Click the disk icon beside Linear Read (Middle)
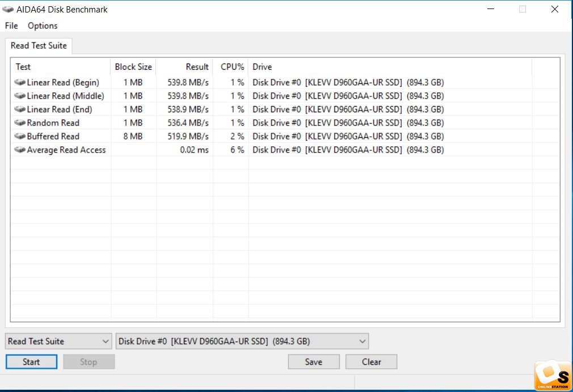The image size is (573, 392). pyautogui.click(x=20, y=96)
